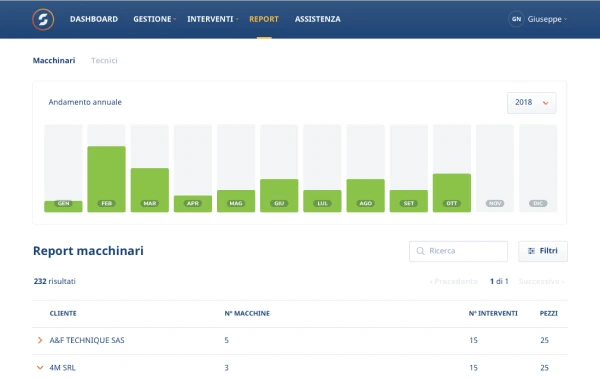Viewport: 600px width, 380px height.
Task: Open the 2018 year dropdown
Action: click(x=532, y=103)
